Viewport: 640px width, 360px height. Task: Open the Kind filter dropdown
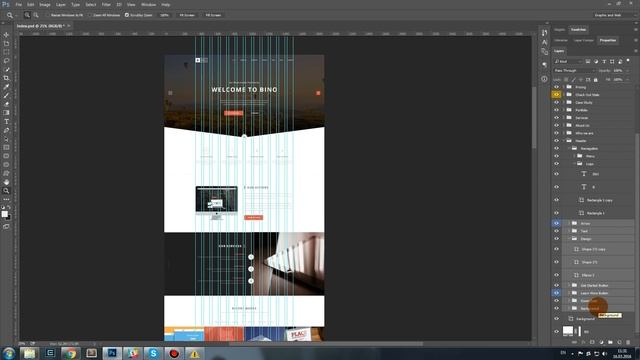[x=568, y=61]
